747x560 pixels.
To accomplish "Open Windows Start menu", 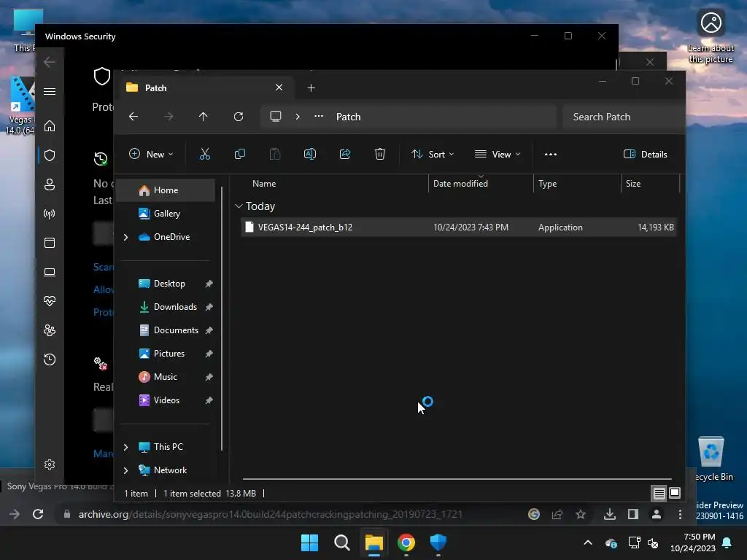I will (x=309, y=542).
